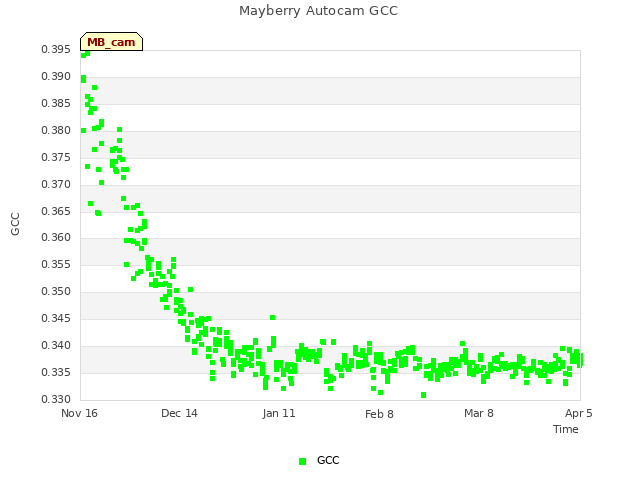Click the 0.375 y-axis value
This screenshot has width=640, height=480.
(56, 158)
